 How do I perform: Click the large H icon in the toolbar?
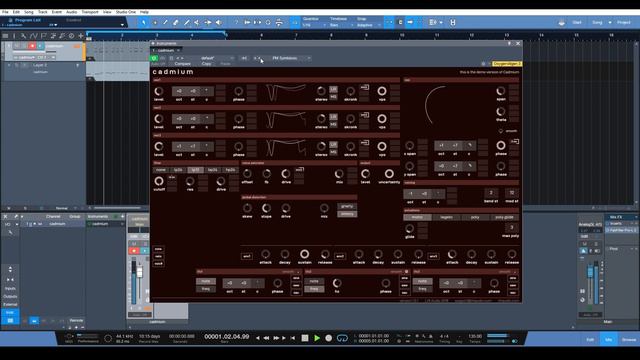point(453,22)
